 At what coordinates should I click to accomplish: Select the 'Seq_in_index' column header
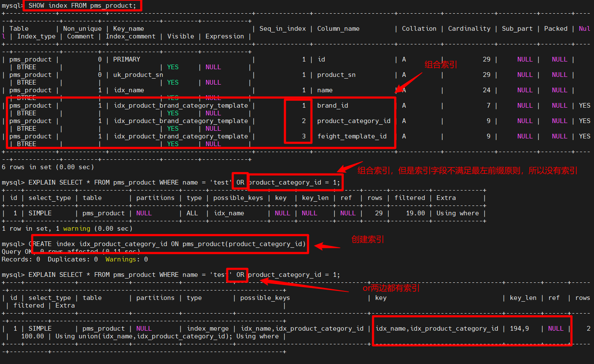click(283, 29)
